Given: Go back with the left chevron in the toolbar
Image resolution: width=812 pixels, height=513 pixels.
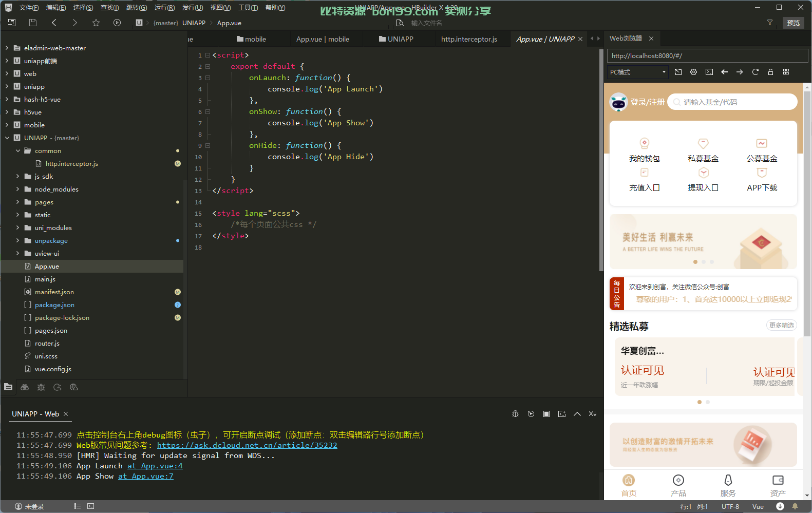Looking at the screenshot, I should click(x=54, y=23).
